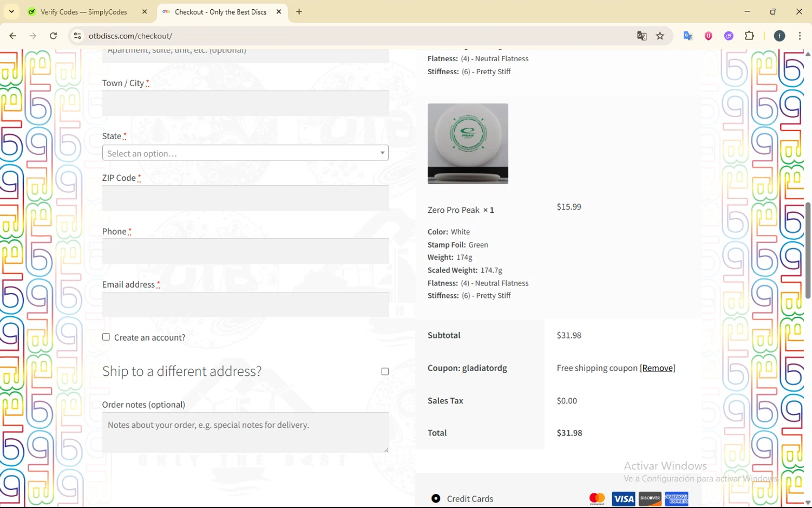Check the Create an account box

tap(106, 337)
